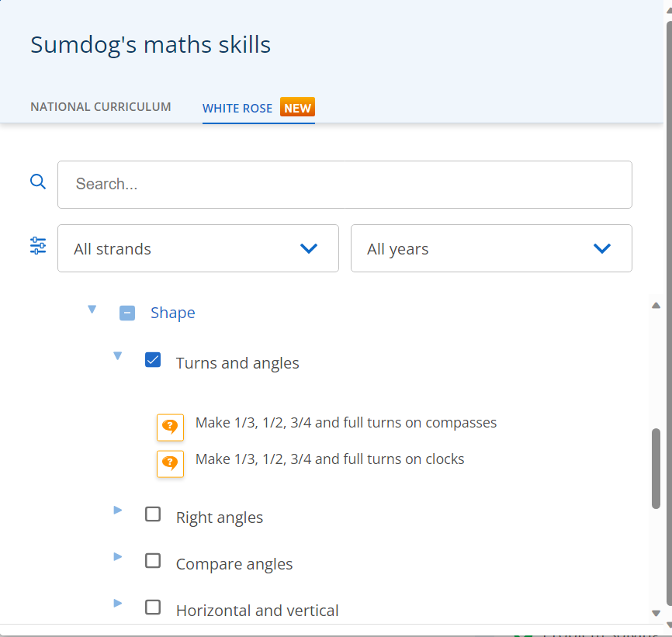Viewport: 672px width, 637px height.
Task: Click the skills list scrollbar thumb
Action: tap(656, 468)
